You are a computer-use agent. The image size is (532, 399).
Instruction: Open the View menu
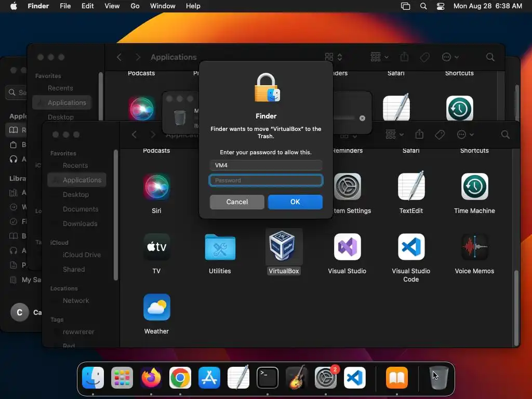click(x=112, y=6)
